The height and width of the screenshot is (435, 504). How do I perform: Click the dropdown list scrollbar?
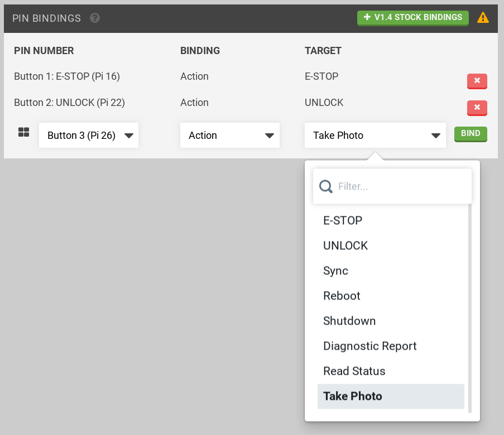click(x=470, y=307)
